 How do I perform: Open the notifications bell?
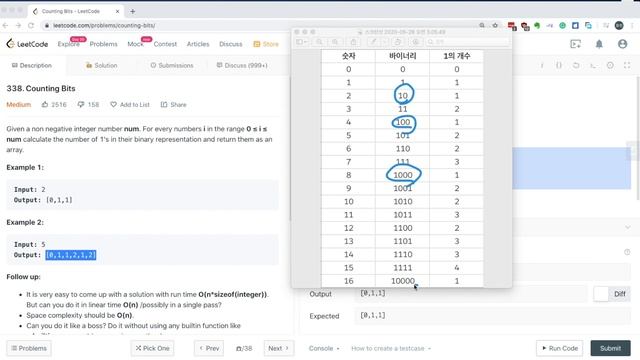tap(599, 44)
